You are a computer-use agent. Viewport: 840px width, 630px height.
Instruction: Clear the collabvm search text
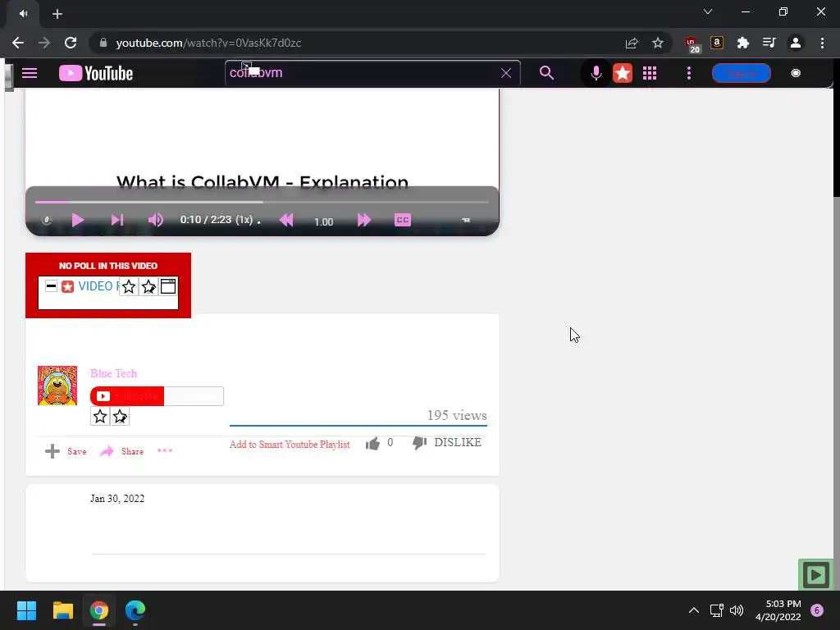[x=505, y=73]
